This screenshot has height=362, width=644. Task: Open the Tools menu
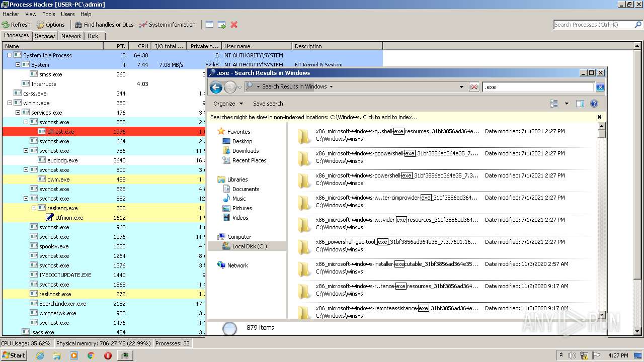pos(49,14)
